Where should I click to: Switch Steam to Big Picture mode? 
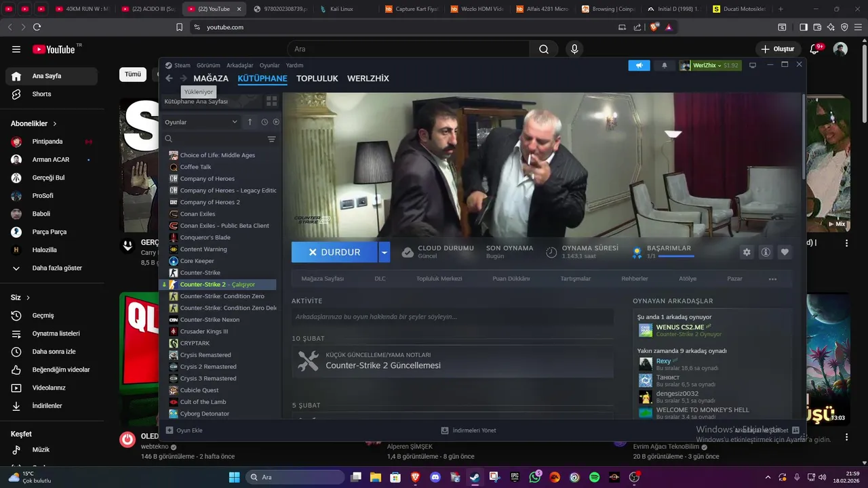tap(752, 65)
